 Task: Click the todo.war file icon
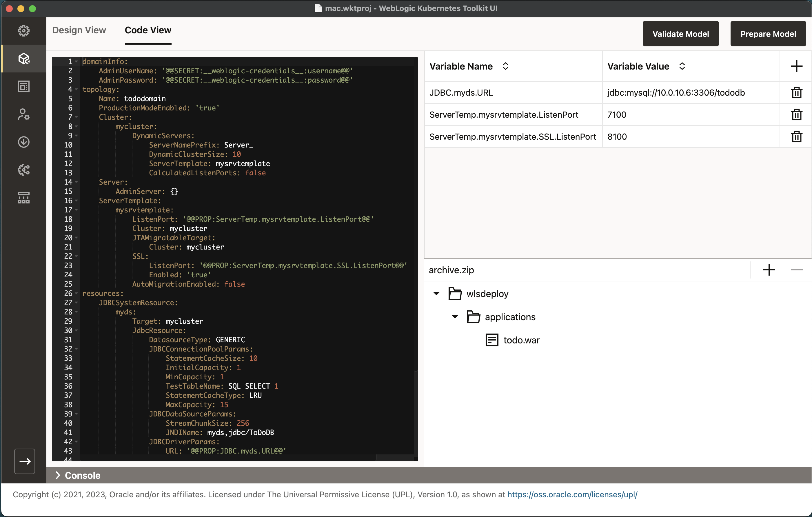tap(492, 340)
